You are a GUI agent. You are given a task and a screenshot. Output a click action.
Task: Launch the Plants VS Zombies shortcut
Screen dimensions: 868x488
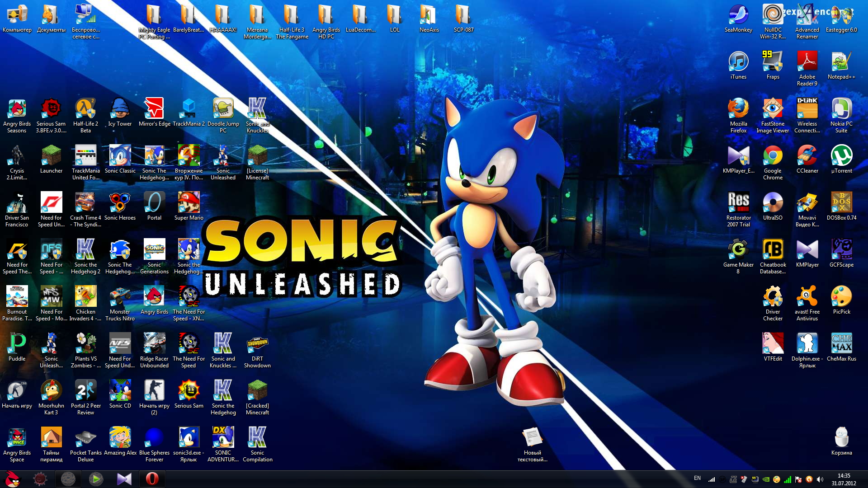[x=85, y=344]
